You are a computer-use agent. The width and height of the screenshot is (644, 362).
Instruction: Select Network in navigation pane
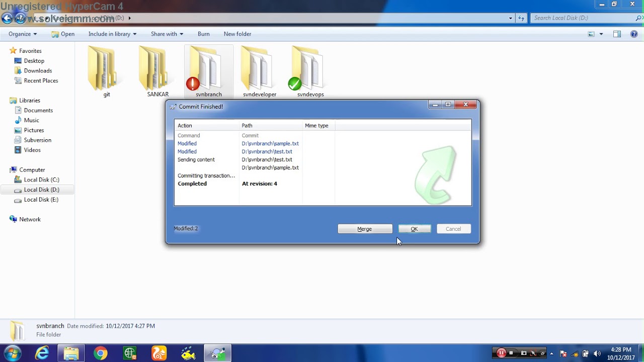[30, 219]
